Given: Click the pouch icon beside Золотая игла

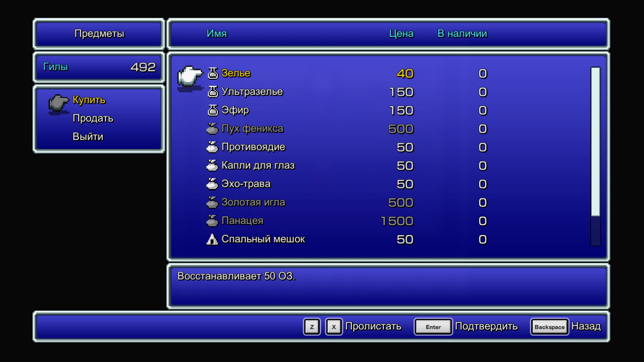Looking at the screenshot, I should click(x=213, y=202).
